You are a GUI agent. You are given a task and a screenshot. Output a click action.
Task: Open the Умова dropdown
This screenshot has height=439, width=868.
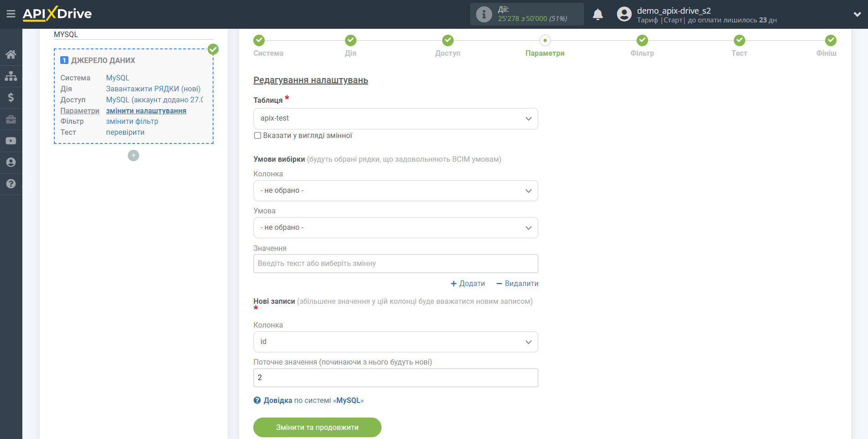396,228
